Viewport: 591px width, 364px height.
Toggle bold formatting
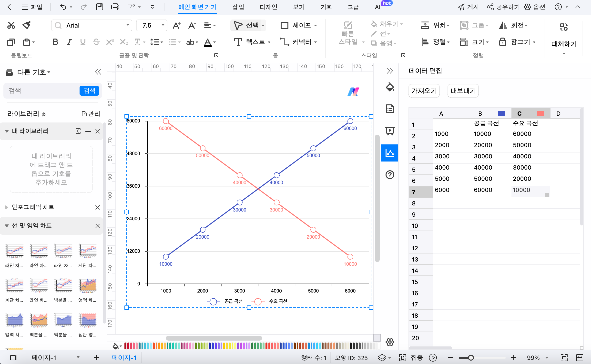coord(55,42)
